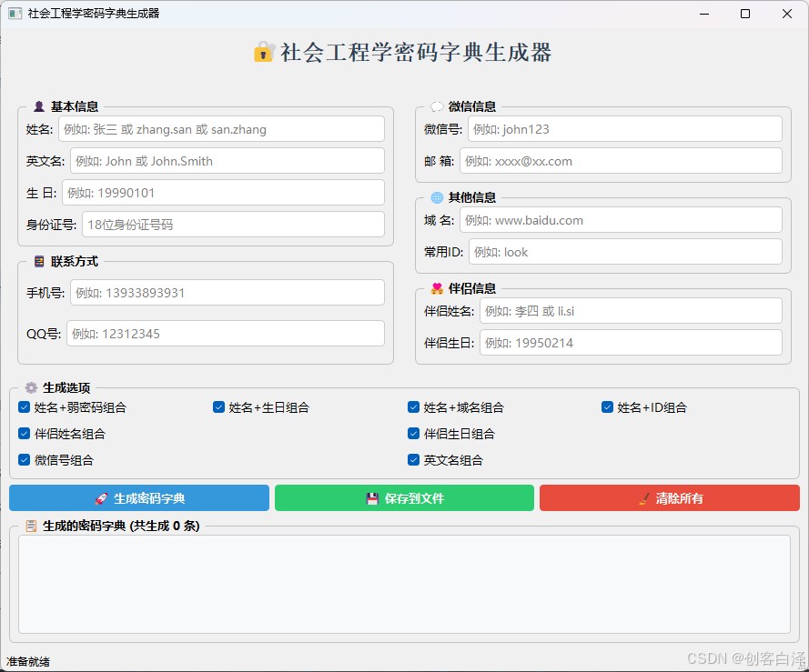
Task: Focus the 英文名 input field
Action: click(x=227, y=161)
